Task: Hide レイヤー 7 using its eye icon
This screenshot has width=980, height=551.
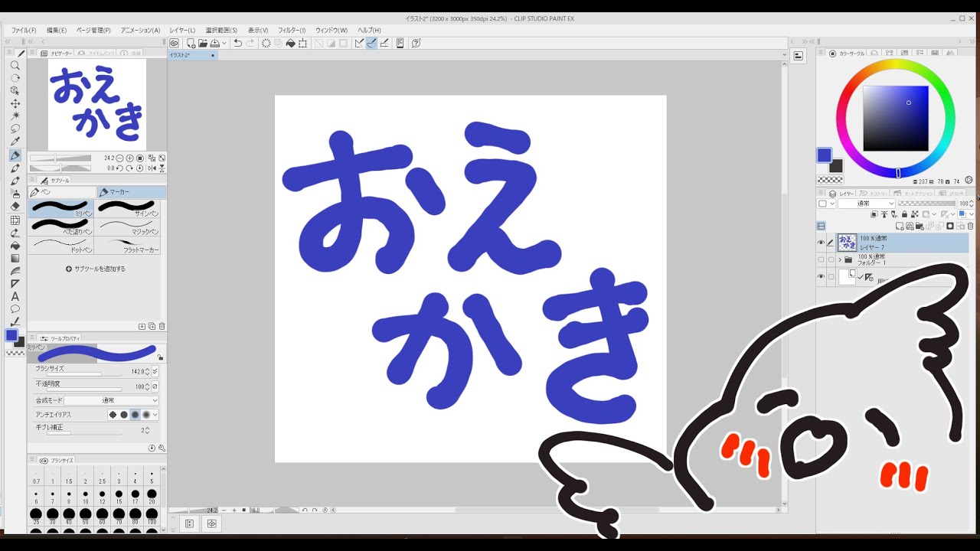Action: (821, 243)
